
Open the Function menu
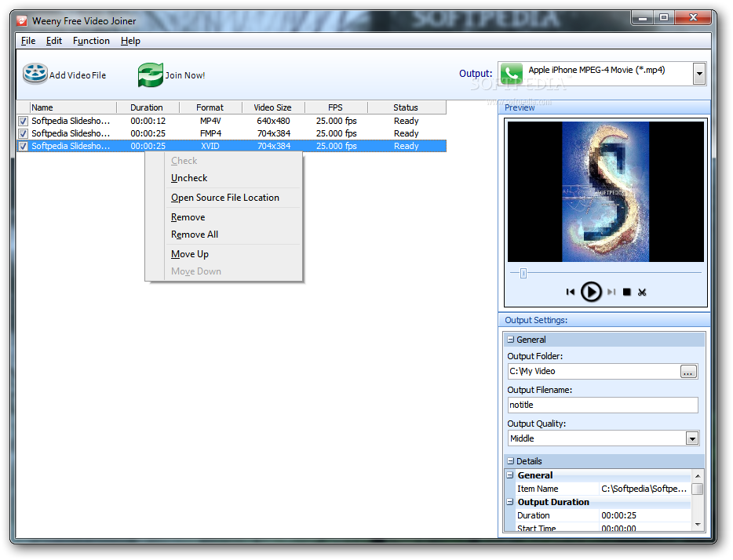(x=91, y=41)
